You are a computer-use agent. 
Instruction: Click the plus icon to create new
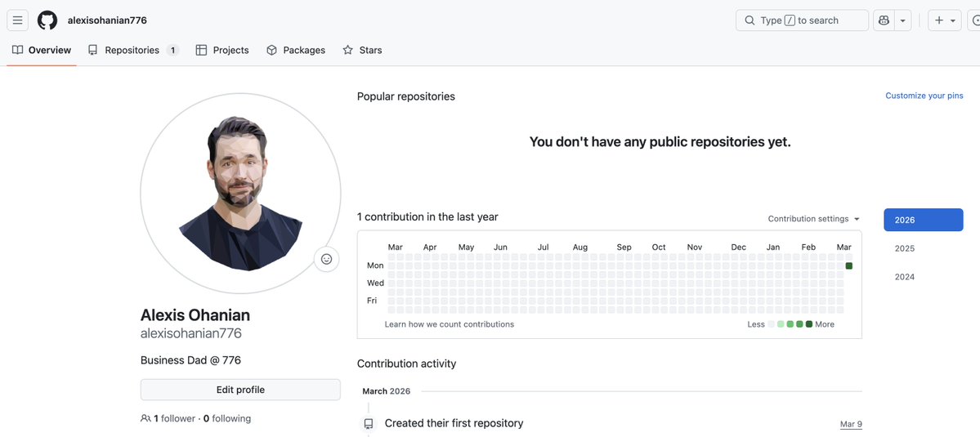tap(939, 20)
